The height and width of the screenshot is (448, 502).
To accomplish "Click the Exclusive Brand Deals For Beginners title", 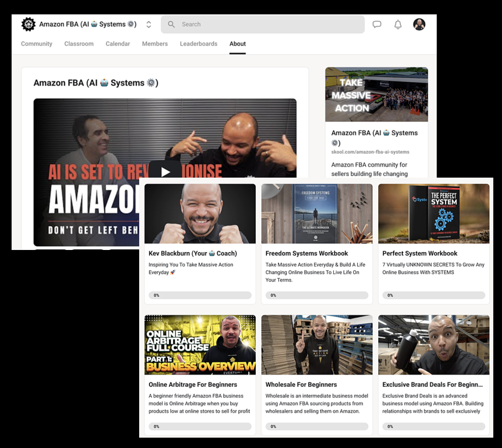I will tap(432, 384).
